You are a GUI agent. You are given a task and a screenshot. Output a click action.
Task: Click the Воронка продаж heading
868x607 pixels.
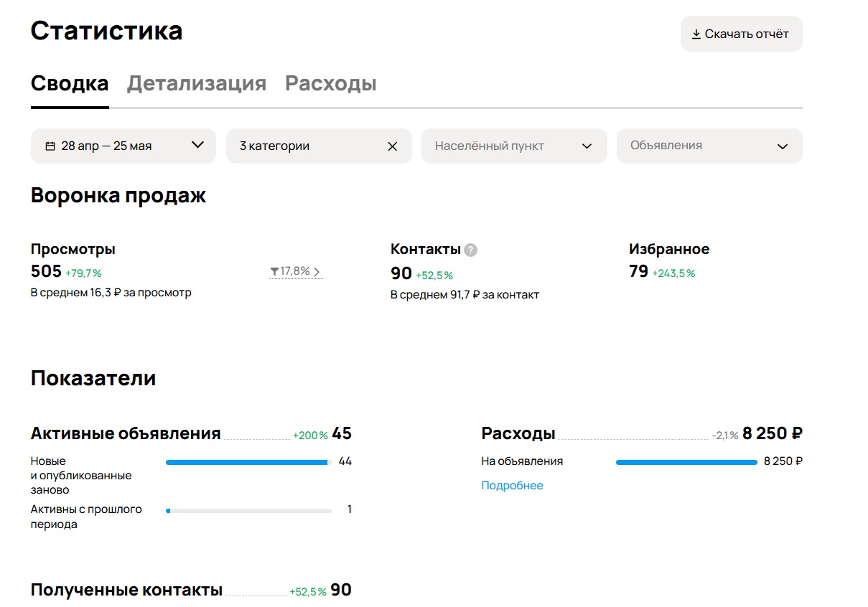coord(118,195)
